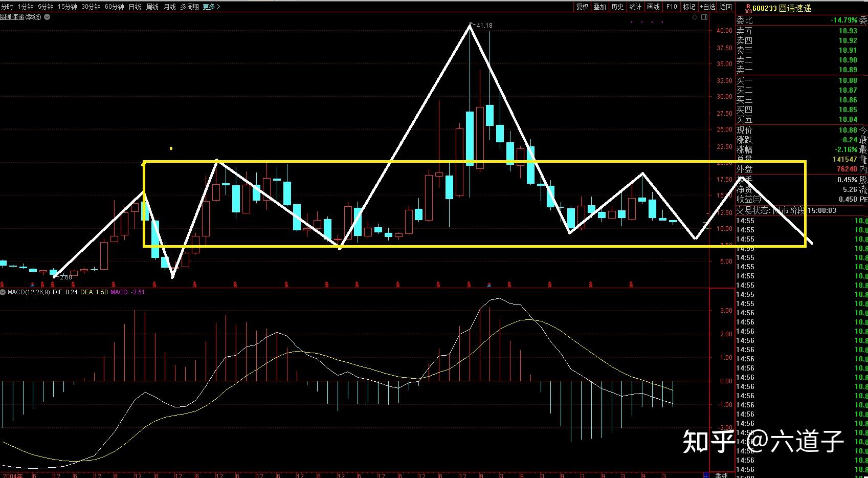Switch to the 日线 daily chart tab
This screenshot has width=868, height=478.
pos(135,7)
